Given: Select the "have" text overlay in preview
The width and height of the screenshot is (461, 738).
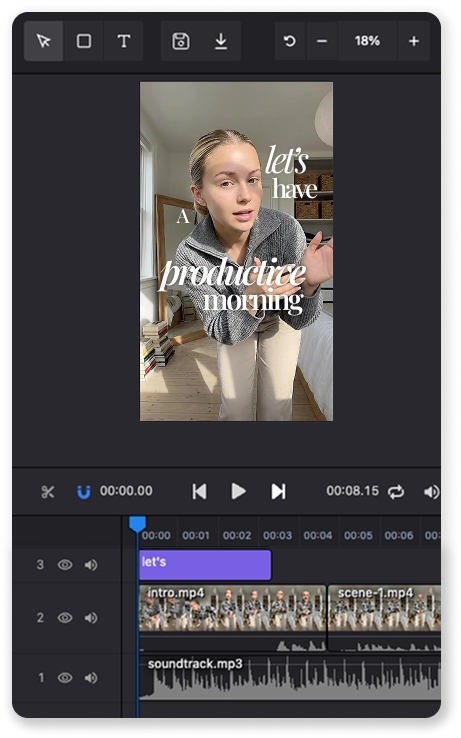Looking at the screenshot, I should (x=295, y=189).
